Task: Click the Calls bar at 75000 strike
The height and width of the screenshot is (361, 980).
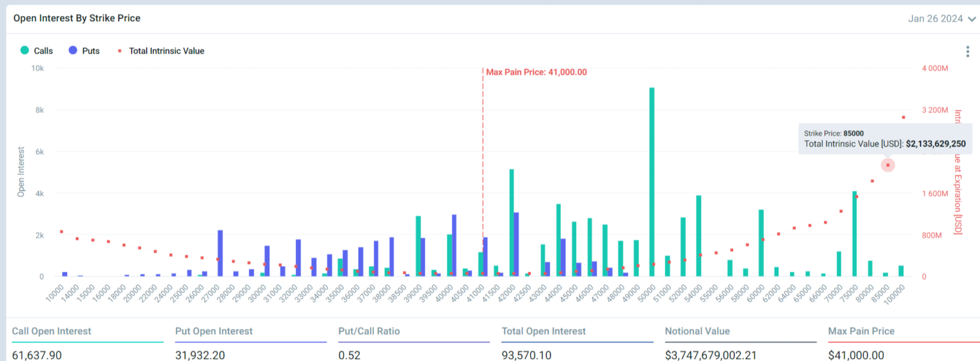Action: coord(854,233)
